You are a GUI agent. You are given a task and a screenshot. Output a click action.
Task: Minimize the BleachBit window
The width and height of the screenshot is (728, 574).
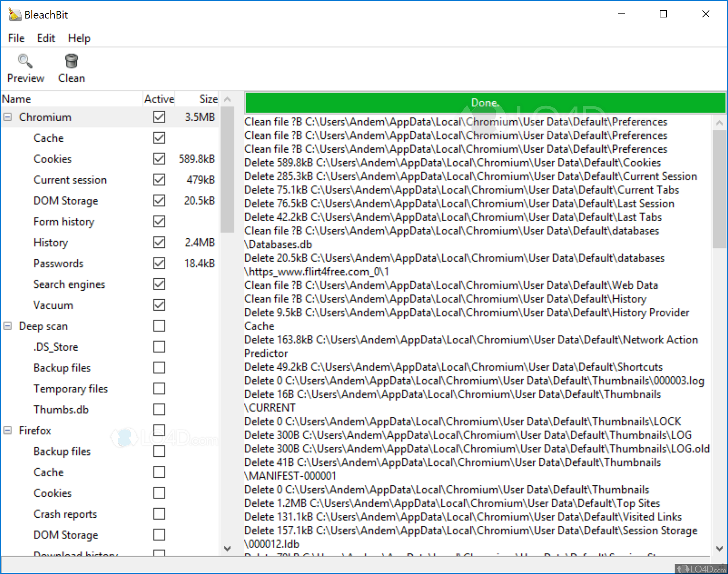[x=622, y=14]
